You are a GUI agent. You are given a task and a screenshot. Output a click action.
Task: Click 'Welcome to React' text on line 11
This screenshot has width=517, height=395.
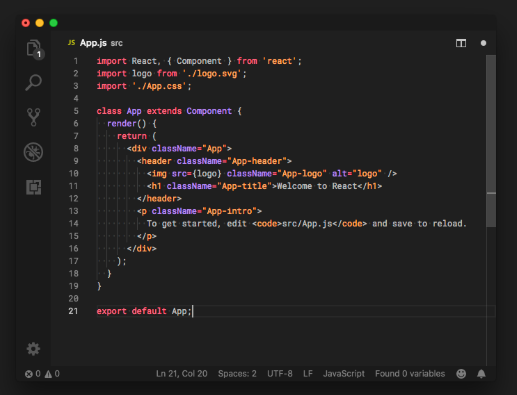click(317, 186)
